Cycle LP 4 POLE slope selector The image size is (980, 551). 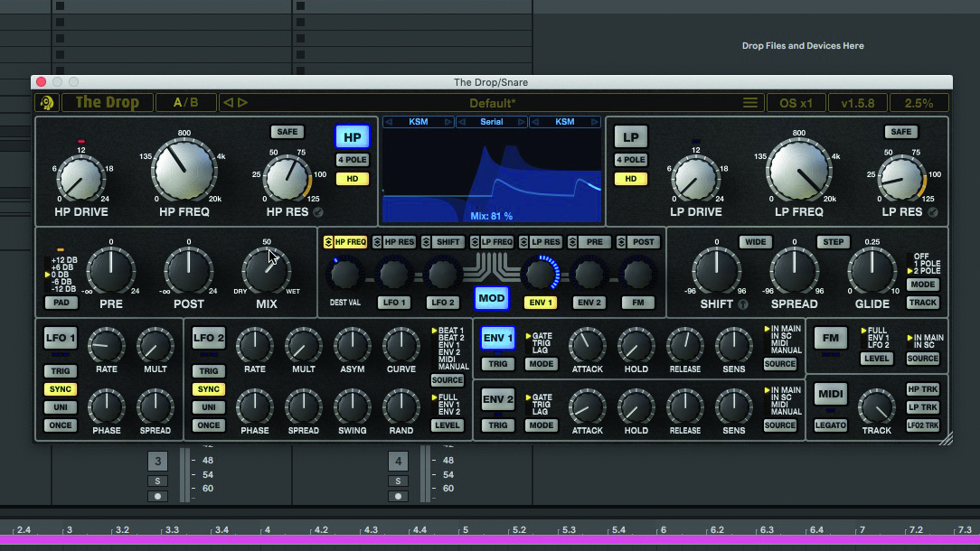[x=631, y=160]
